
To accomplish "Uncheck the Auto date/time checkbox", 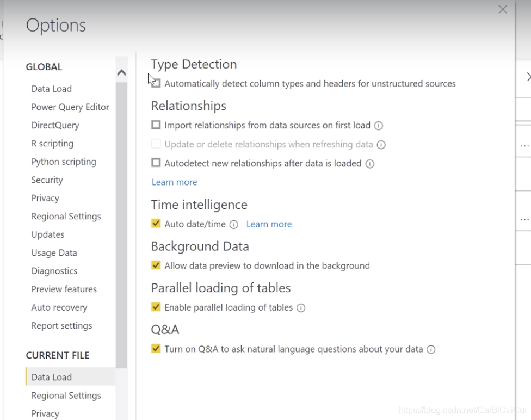I will click(x=156, y=224).
